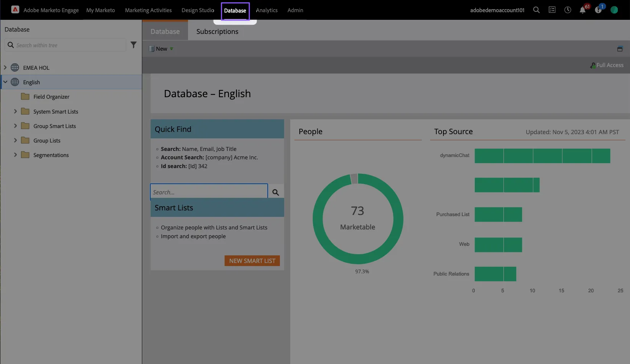Screen dimensions: 630x364
Task: Click the window icon right of the New toolbar
Action: point(620,49)
